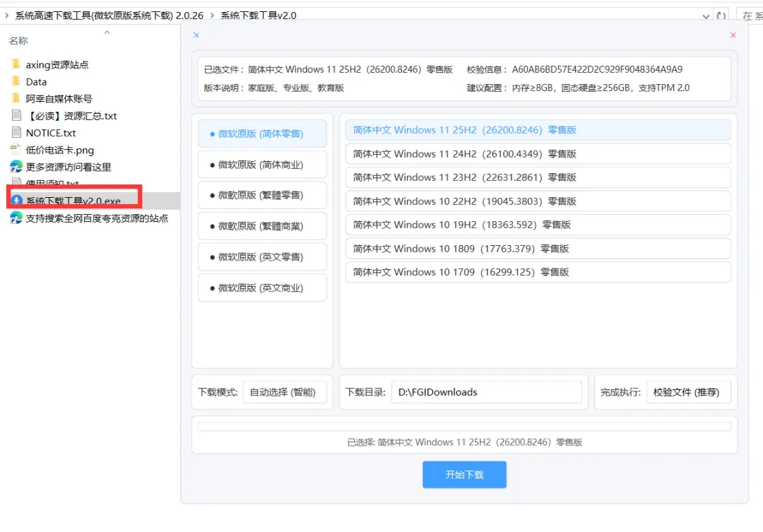The height and width of the screenshot is (532, 763).
Task: Click the 下载目录 D:\FGIDownloads field
Action: pyautogui.click(x=487, y=392)
